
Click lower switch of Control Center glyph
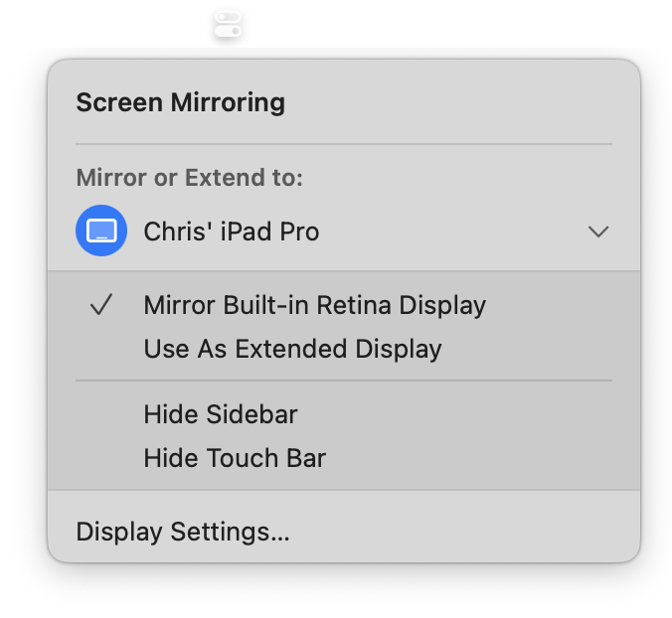click(229, 30)
